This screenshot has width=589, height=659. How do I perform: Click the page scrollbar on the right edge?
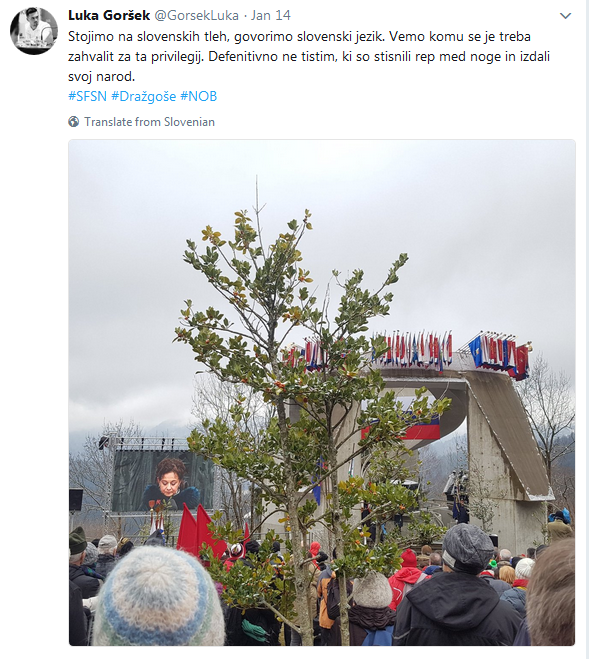587,330
